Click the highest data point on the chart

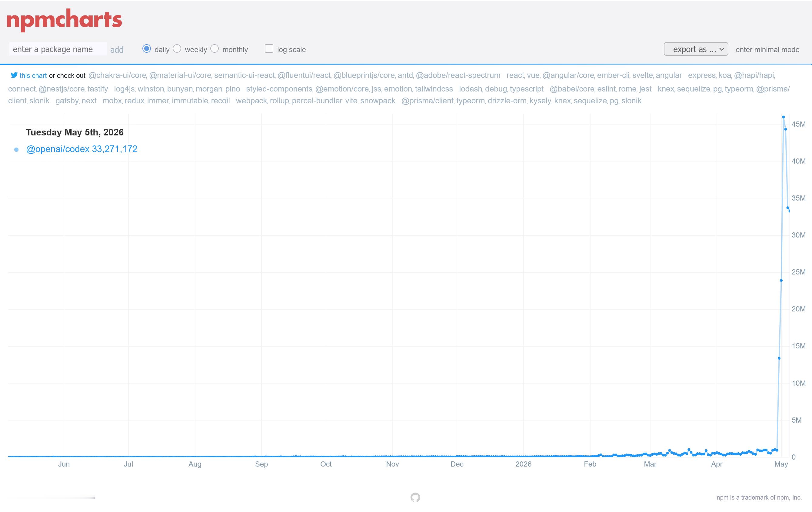click(x=783, y=117)
